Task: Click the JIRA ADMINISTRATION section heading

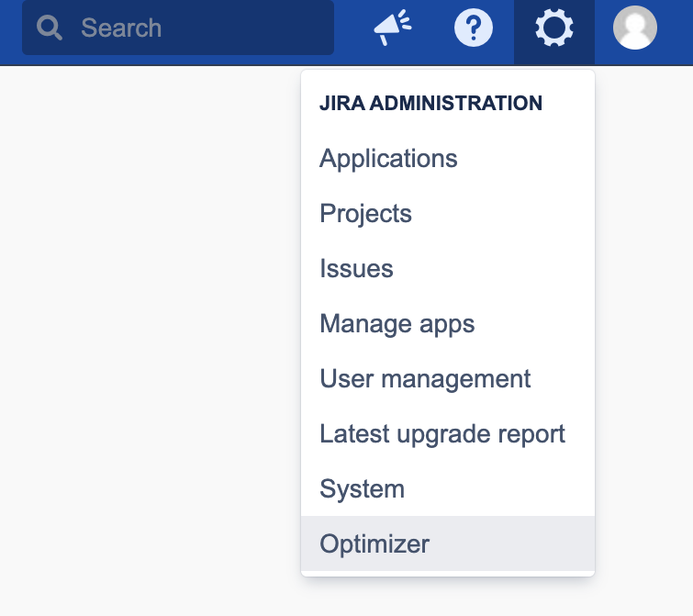Action: point(430,104)
